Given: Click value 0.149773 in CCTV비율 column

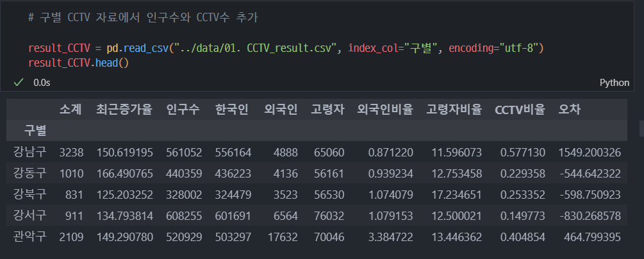Looking at the screenshot, I should (523, 216).
